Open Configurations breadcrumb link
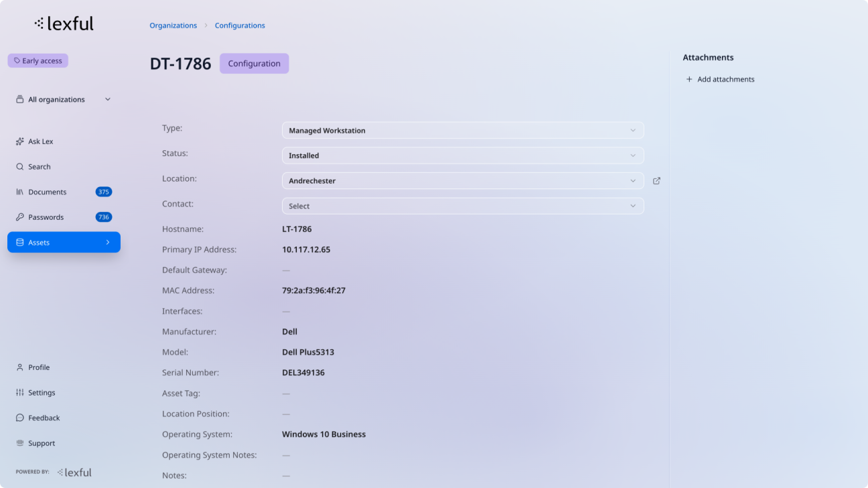Screen dimensions: 868x488 240,25
